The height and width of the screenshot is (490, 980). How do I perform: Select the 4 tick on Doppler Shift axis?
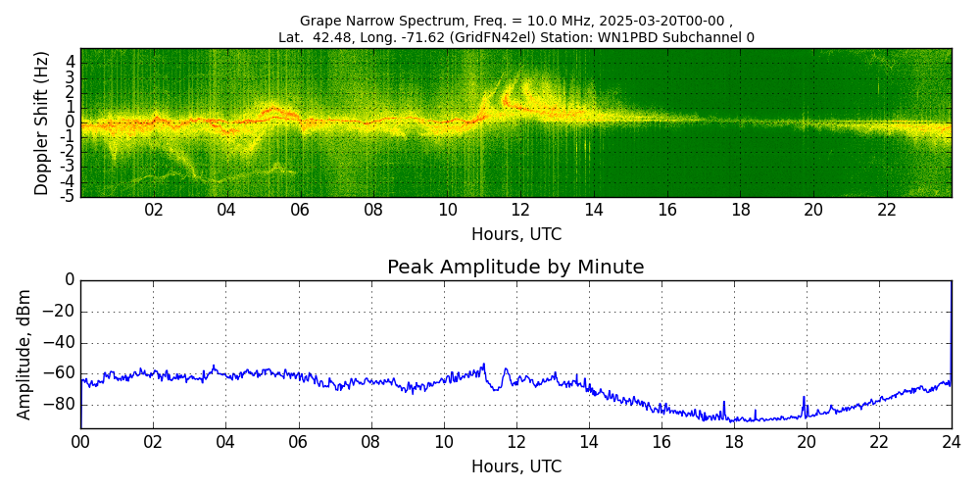71,62
